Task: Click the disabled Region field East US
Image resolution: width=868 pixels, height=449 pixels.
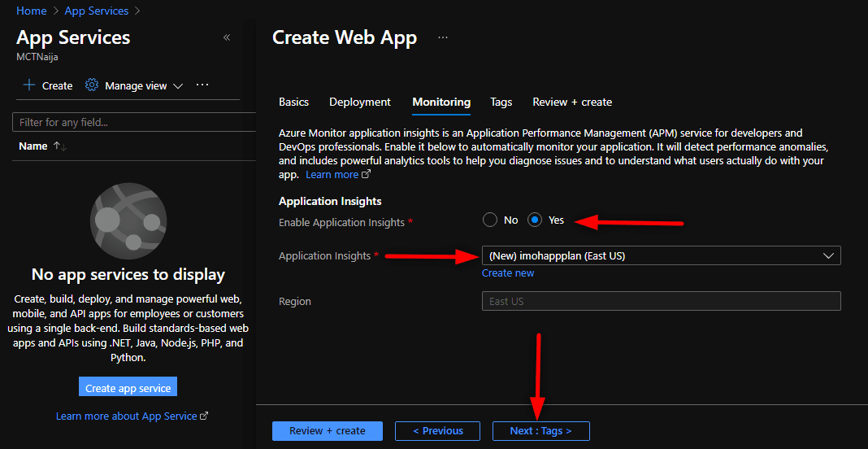Action: 661,301
